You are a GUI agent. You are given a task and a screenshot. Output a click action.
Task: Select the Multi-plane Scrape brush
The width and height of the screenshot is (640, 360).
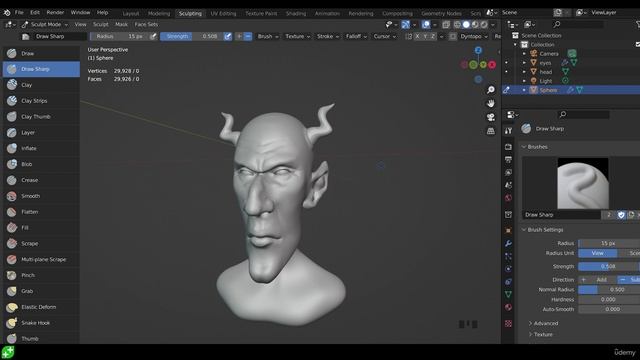point(41,260)
